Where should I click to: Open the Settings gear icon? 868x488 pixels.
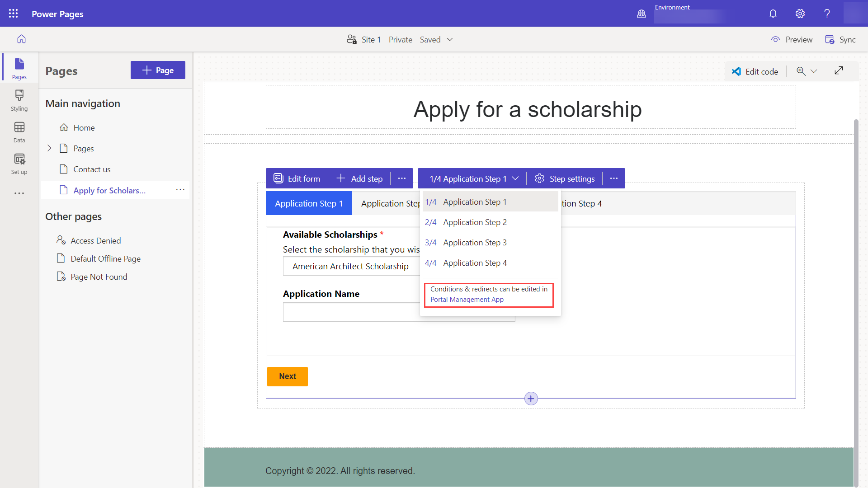[x=801, y=13]
